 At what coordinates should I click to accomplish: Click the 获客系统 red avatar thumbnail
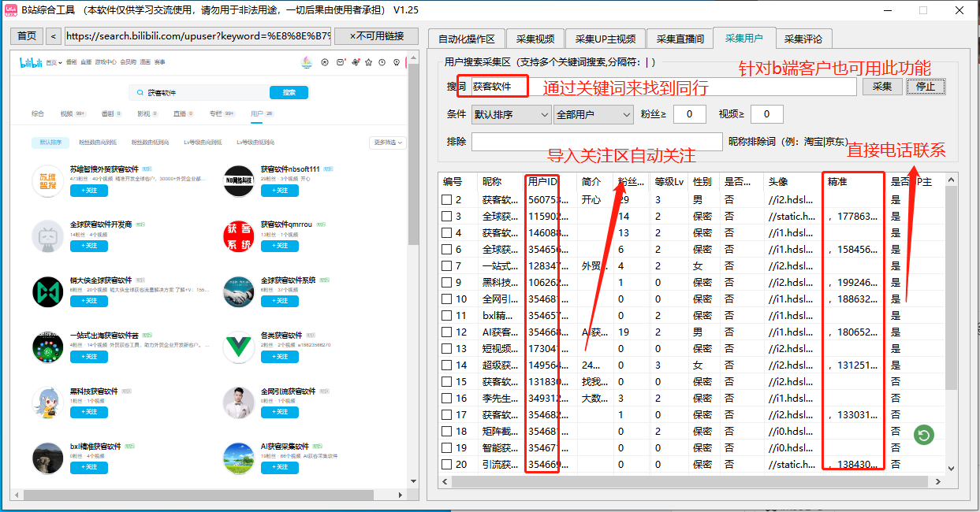[238, 235]
